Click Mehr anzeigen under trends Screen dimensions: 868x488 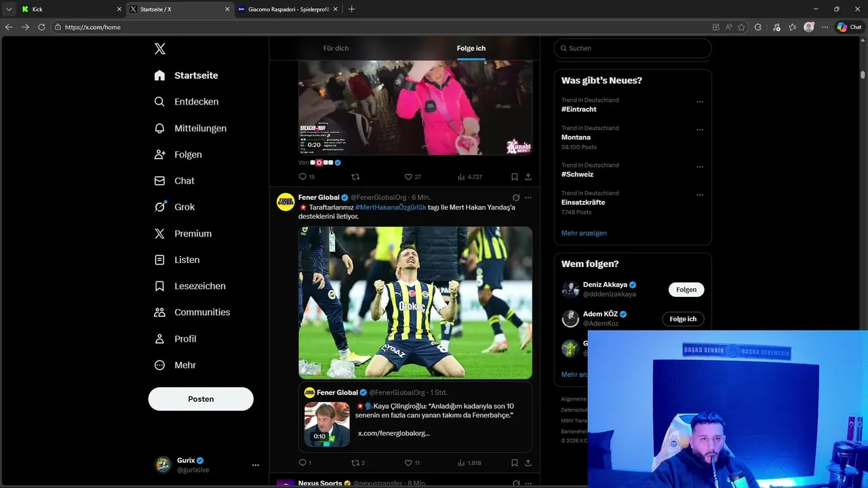pos(584,233)
